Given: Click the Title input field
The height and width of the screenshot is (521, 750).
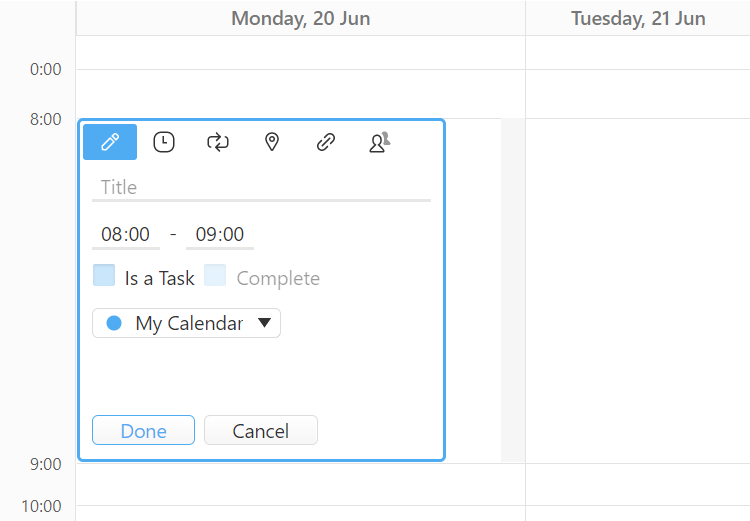Looking at the screenshot, I should (x=261, y=188).
